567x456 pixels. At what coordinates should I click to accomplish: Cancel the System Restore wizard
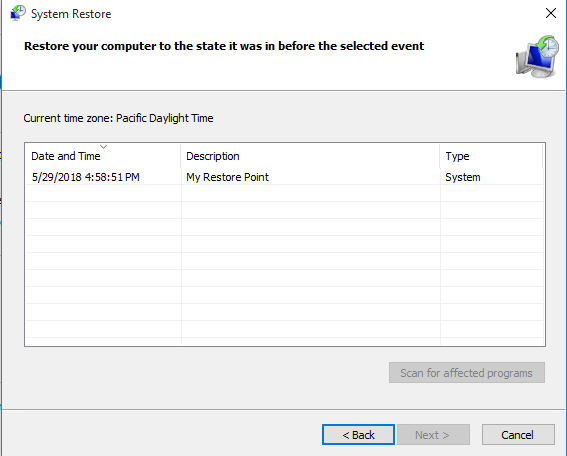(518, 435)
